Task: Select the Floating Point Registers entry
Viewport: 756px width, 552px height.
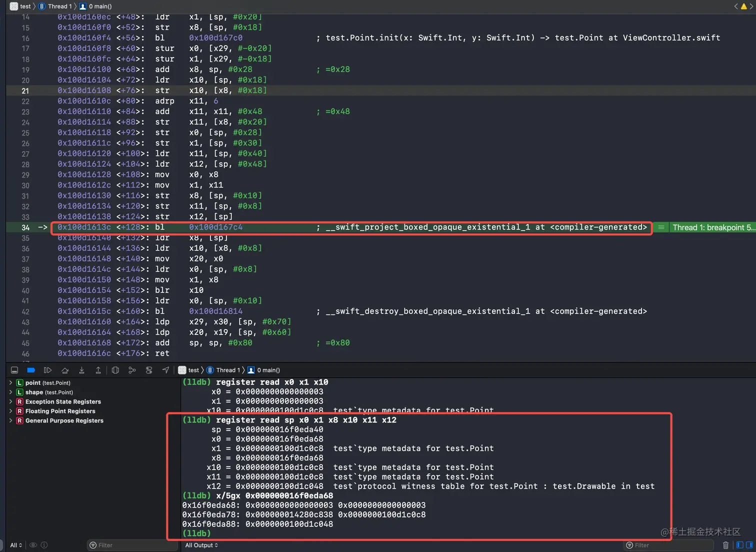Action: pos(60,411)
